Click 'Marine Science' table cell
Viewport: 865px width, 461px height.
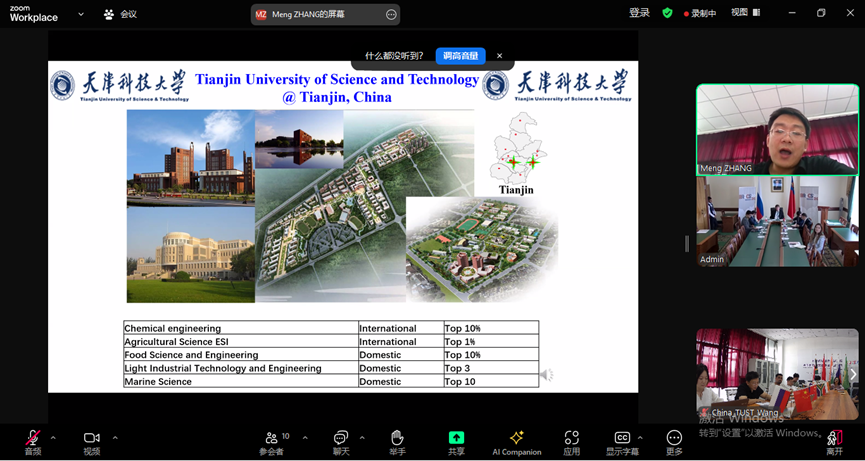coord(241,381)
